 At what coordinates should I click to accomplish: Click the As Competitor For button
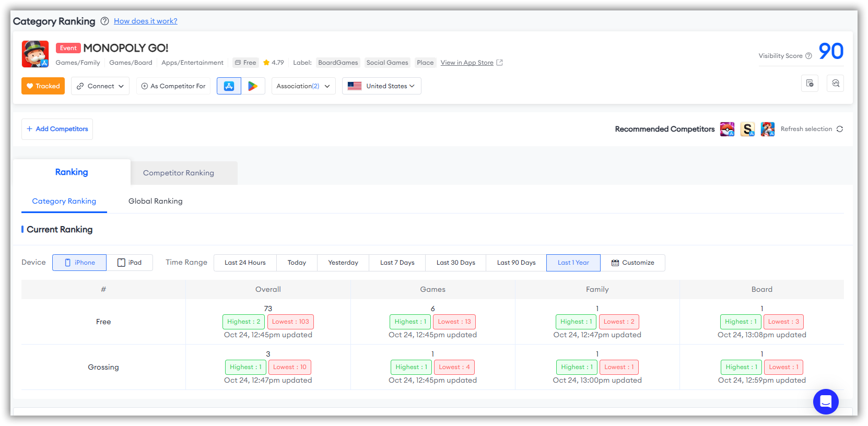[173, 86]
